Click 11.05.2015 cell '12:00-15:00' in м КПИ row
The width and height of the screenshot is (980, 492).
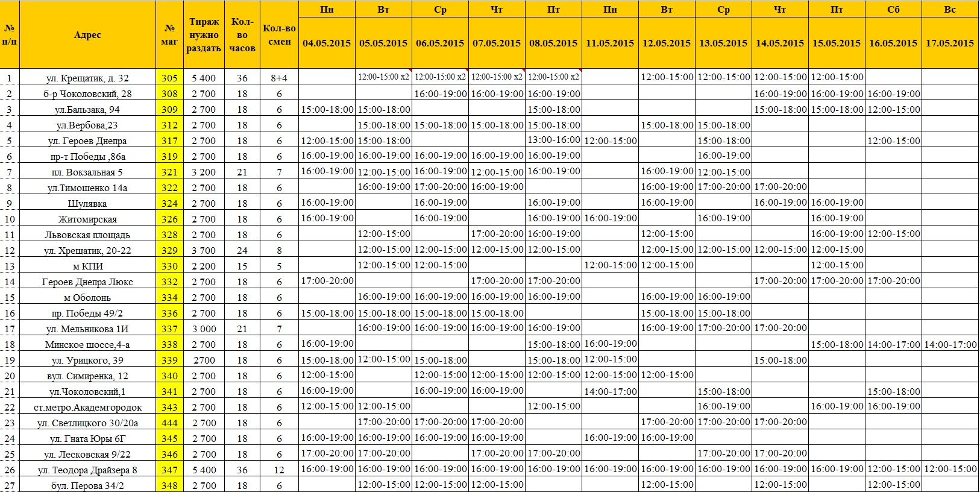coord(610,265)
